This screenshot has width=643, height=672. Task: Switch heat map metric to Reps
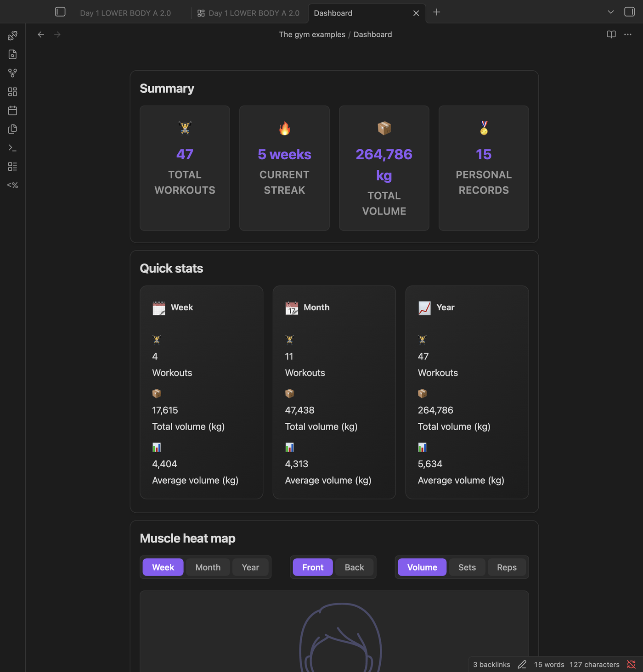coord(507,567)
